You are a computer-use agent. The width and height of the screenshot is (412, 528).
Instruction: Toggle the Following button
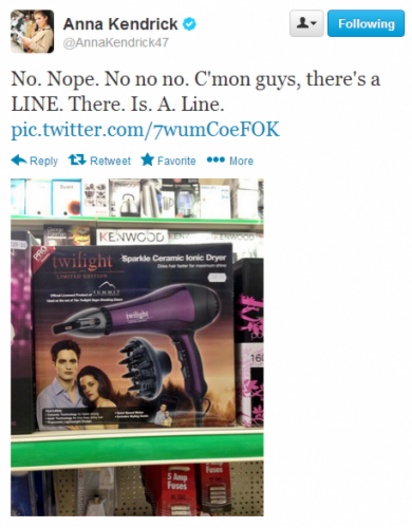(x=366, y=23)
